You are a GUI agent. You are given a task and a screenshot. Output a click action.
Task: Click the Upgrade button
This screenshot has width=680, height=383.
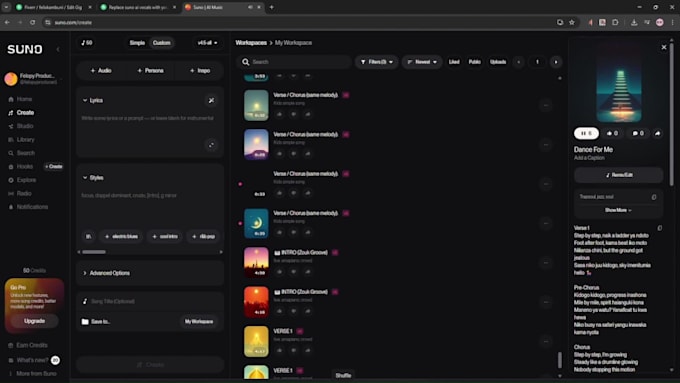[35, 321]
